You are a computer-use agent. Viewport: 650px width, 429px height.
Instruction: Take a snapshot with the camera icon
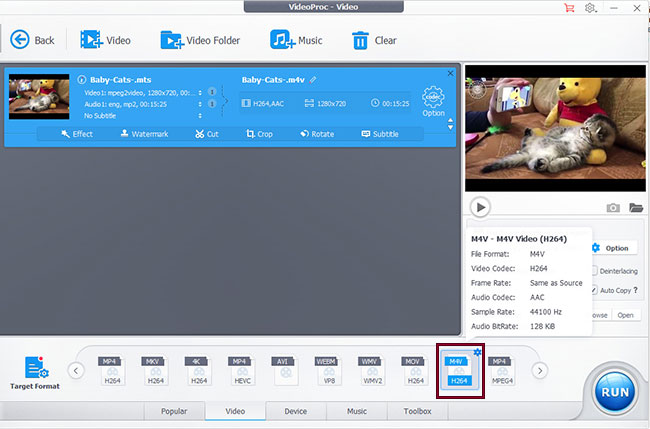613,208
